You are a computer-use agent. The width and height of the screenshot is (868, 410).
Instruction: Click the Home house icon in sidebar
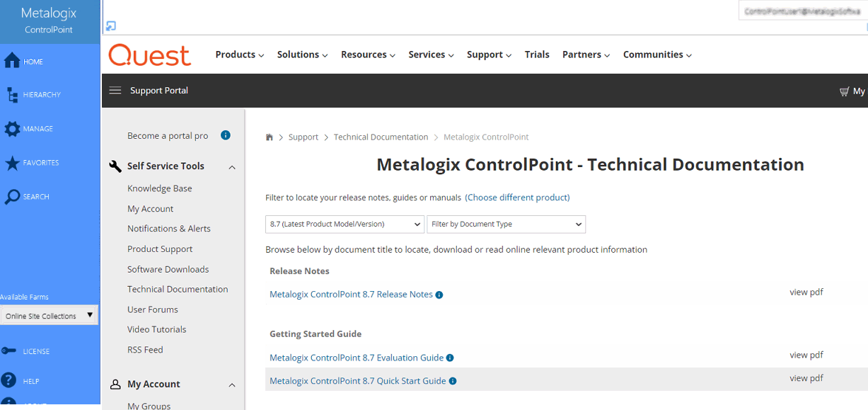click(x=12, y=61)
